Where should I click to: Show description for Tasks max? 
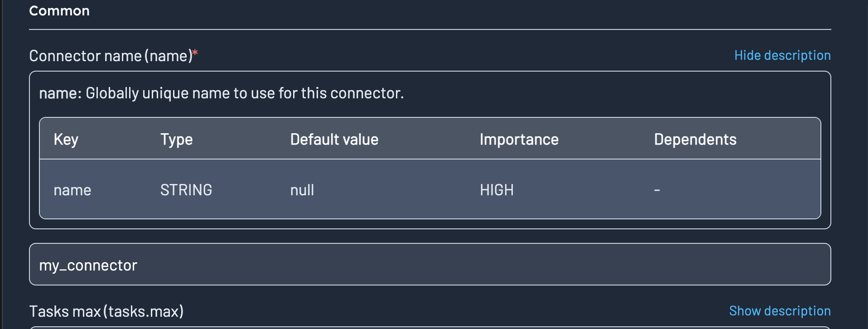780,311
